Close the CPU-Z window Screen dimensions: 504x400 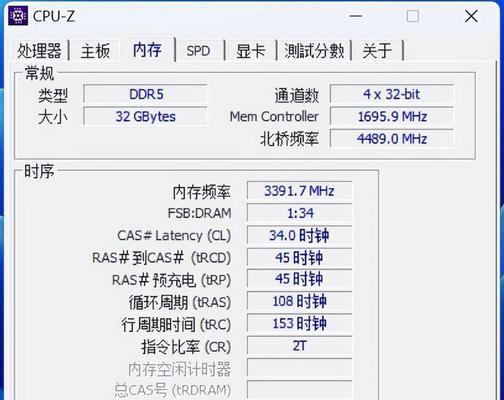[x=471, y=16]
